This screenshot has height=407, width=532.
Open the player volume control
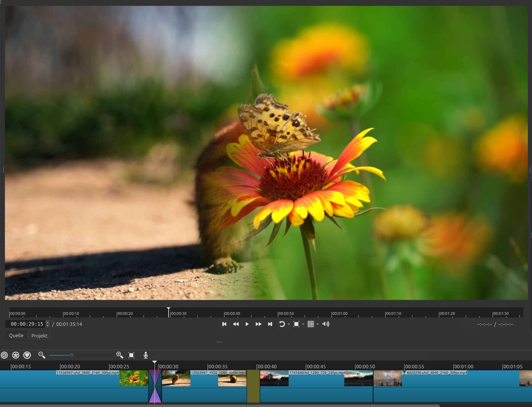click(326, 324)
